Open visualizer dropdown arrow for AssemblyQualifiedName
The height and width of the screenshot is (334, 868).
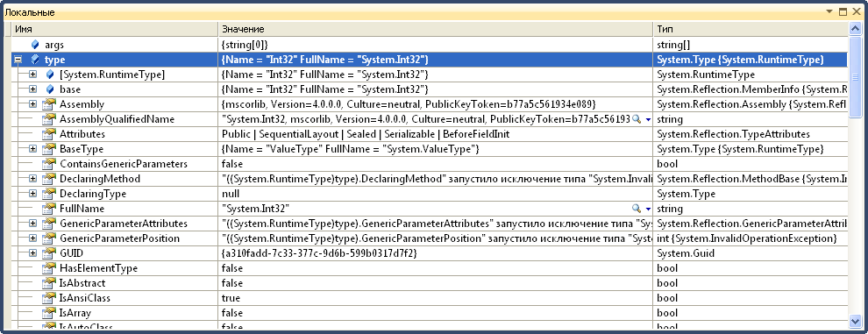(648, 119)
